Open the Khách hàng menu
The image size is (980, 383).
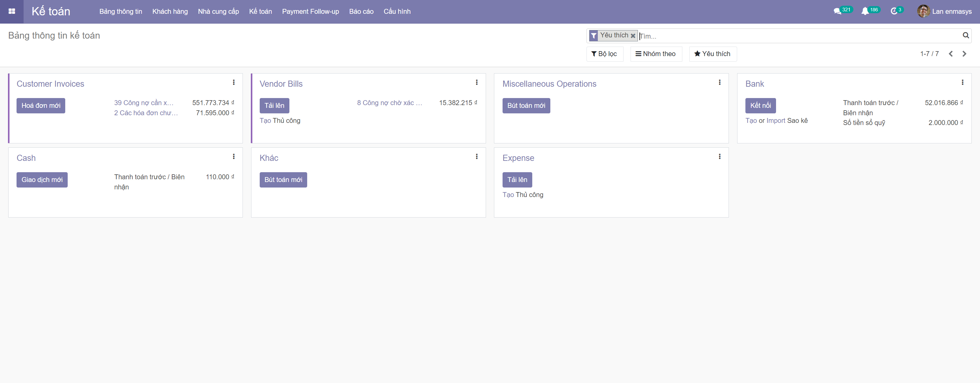coord(170,11)
